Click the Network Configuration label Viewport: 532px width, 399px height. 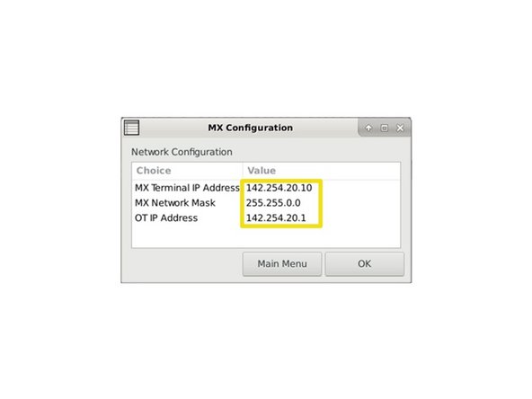(182, 152)
